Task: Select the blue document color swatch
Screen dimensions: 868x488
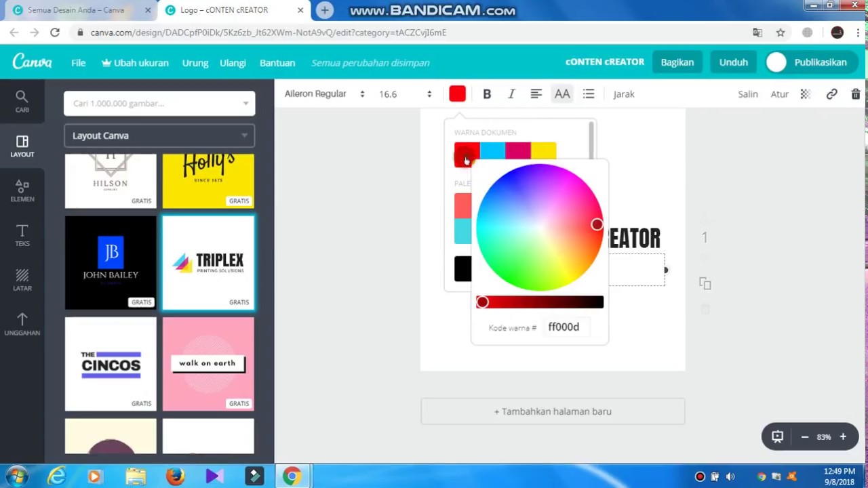Action: 492,150
